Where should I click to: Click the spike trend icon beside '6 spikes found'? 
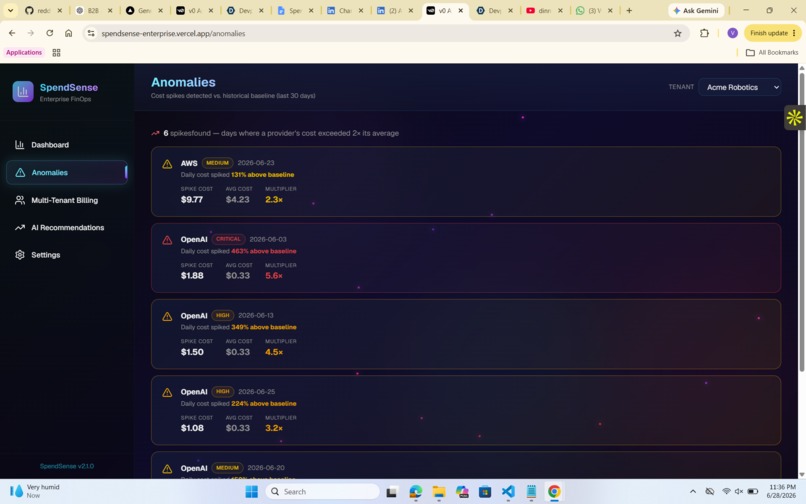(155, 133)
